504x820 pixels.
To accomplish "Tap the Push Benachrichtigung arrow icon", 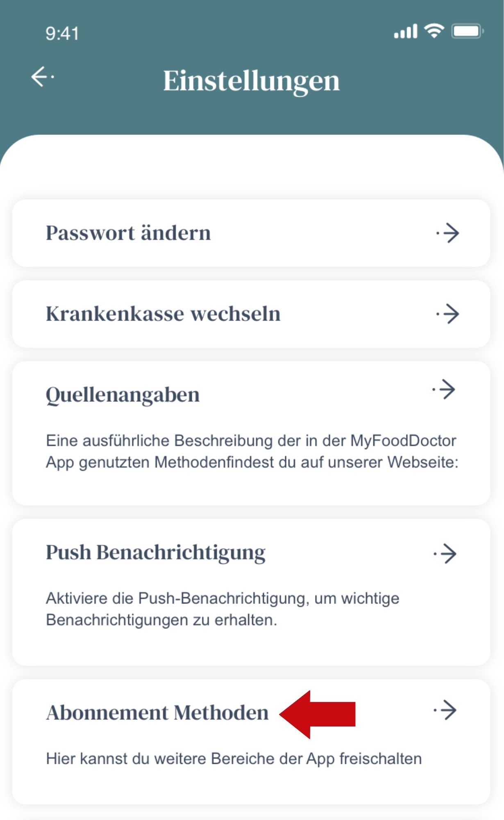I will pyautogui.click(x=445, y=554).
